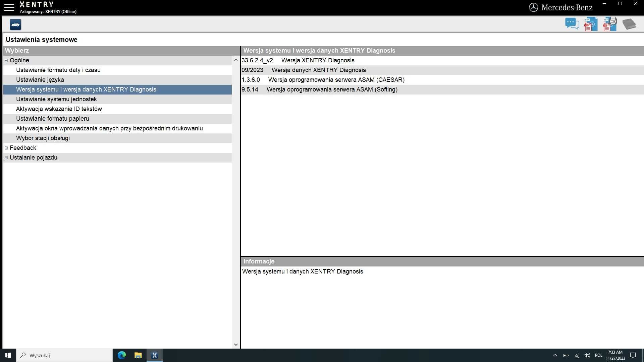Screen dimensions: 644x362
Task: Click the Ogólne tree label
Action: [x=19, y=60]
